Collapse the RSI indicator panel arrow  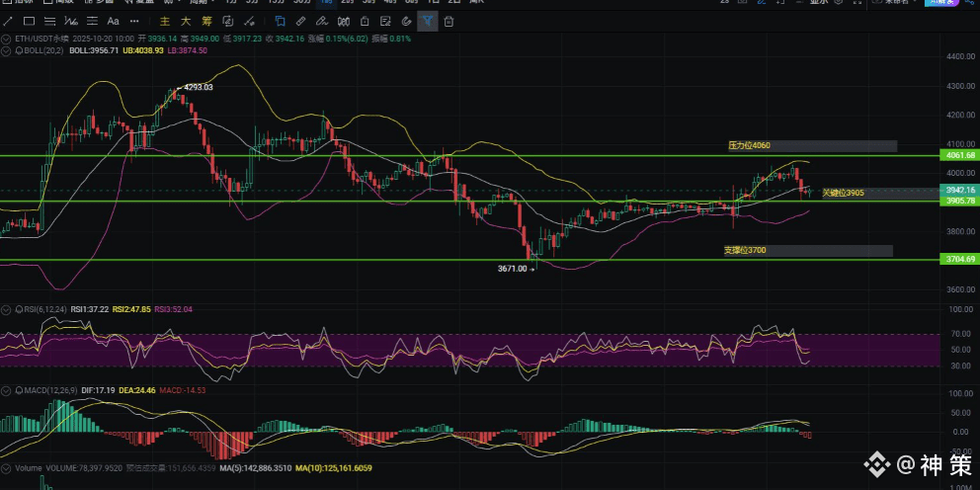point(6,309)
